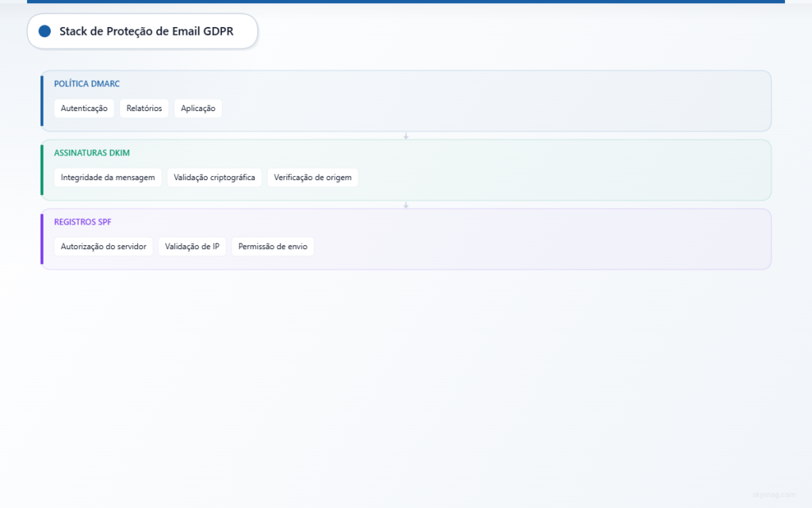This screenshot has height=508, width=812.
Task: Click the purple accent bar beside REGISTROS SPF
Action: click(x=41, y=238)
